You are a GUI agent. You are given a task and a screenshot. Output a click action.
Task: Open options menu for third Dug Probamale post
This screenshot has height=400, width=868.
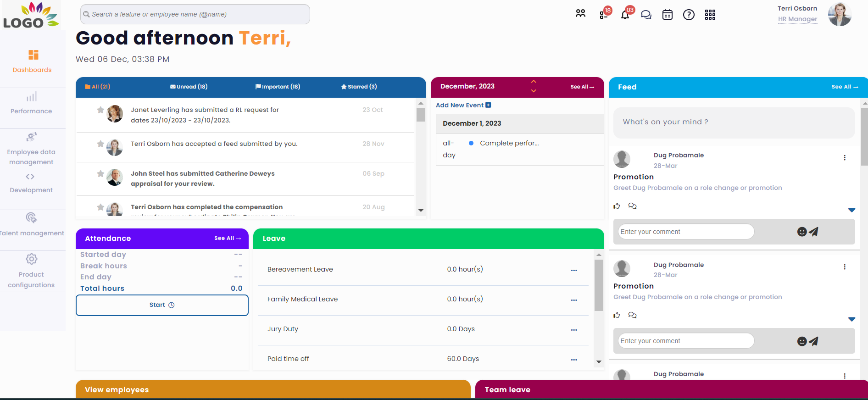(845, 376)
